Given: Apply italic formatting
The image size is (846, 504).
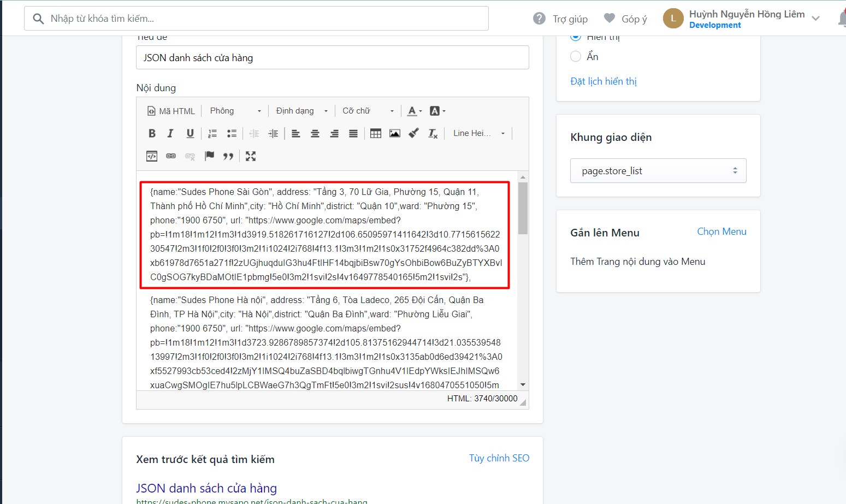Looking at the screenshot, I should tap(170, 133).
